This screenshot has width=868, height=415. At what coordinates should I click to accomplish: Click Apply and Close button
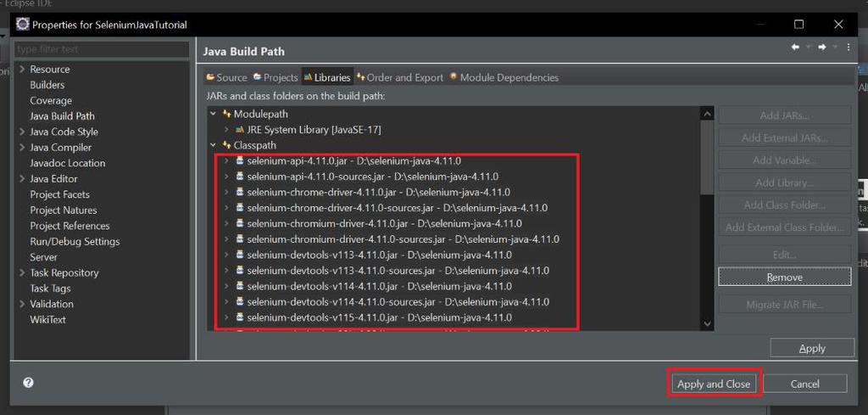tap(714, 384)
